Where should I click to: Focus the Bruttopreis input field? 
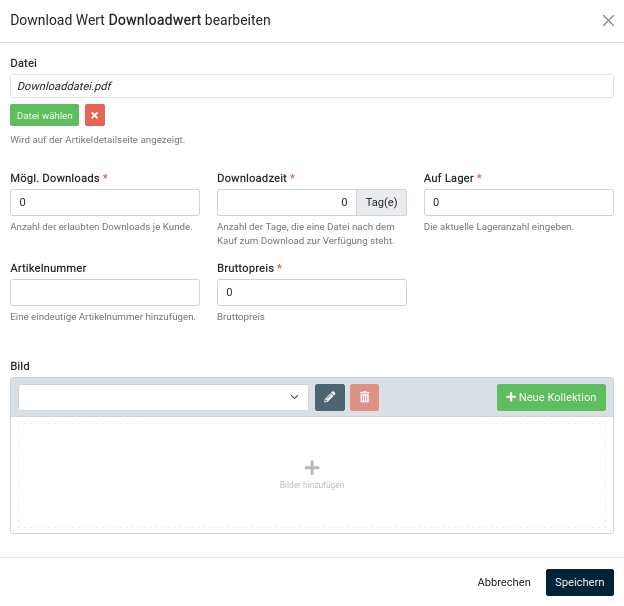311,292
